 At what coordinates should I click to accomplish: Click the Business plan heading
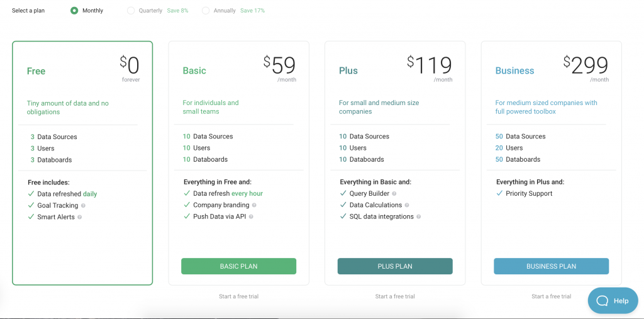coord(514,71)
